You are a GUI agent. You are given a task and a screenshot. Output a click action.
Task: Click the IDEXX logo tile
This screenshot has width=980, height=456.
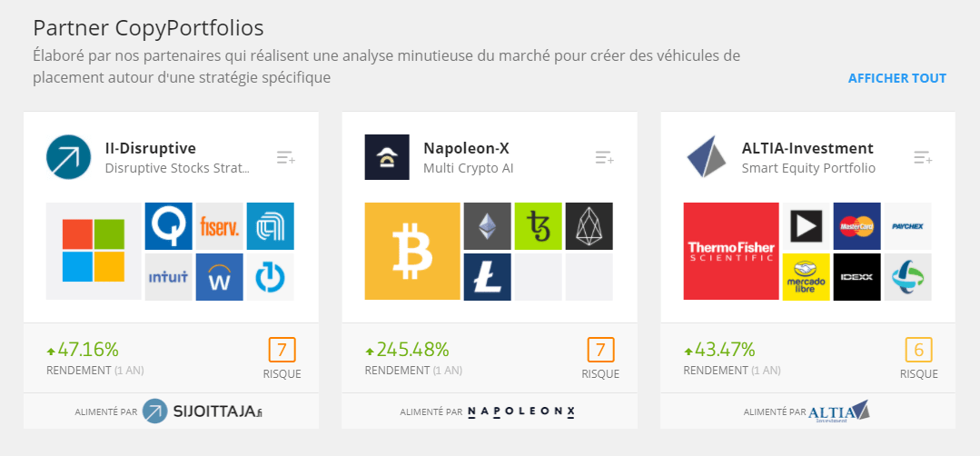(x=856, y=277)
